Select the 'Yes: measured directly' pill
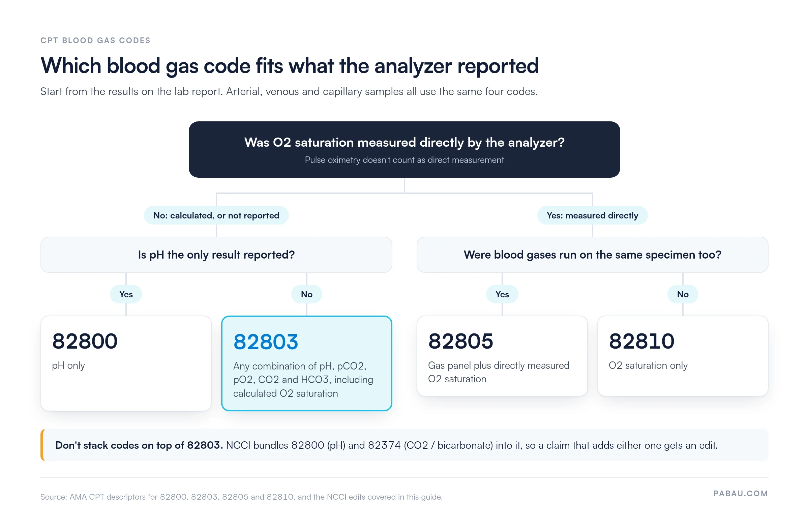Image resolution: width=809 pixels, height=532 pixels. tap(592, 215)
